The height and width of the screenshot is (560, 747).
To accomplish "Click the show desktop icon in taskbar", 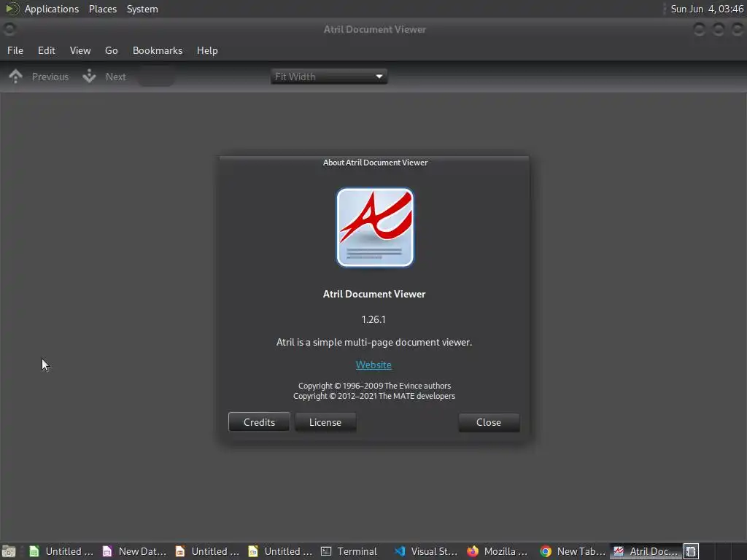I will 9,551.
